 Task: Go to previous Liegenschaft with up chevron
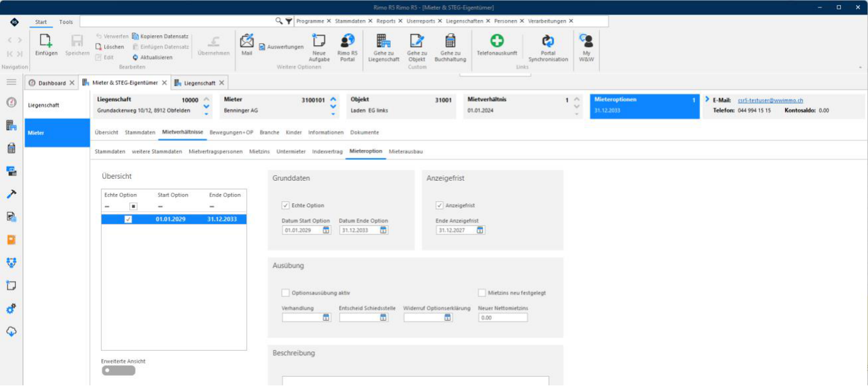(x=206, y=99)
